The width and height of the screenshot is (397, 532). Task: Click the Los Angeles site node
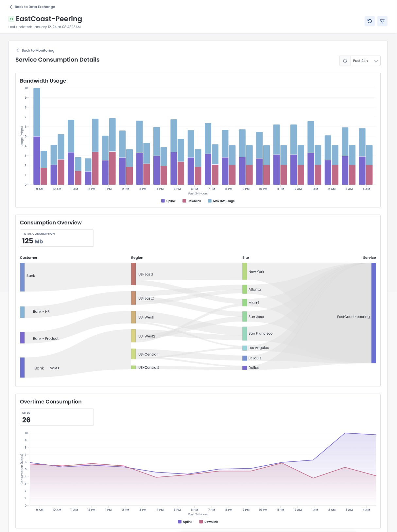tap(245, 348)
